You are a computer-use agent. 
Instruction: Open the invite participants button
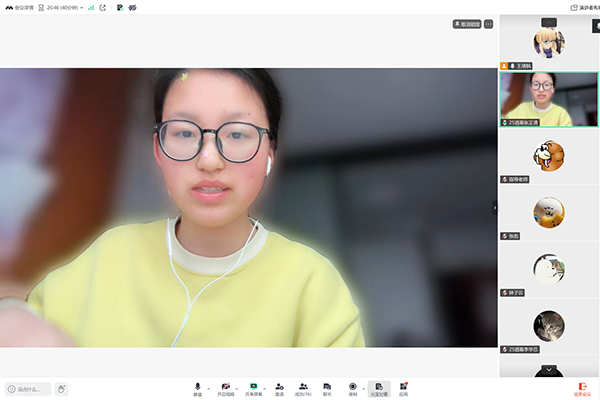point(280,389)
